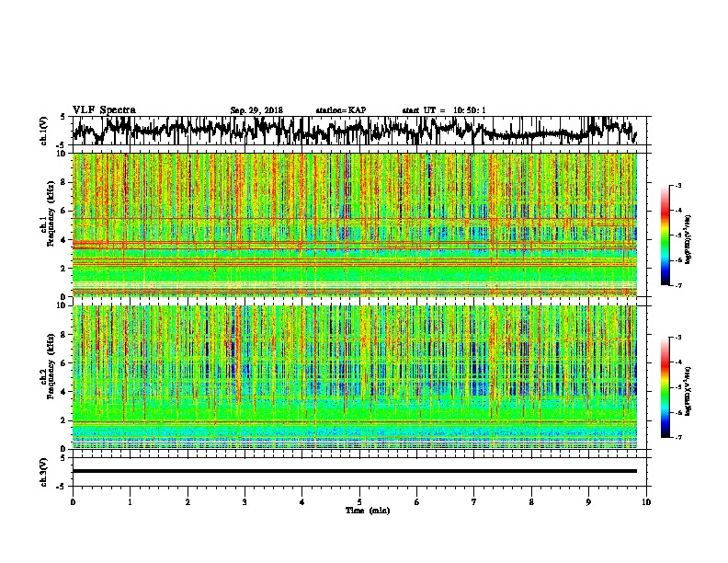Click time axis tick label "0"
This screenshot has width=728, height=563.
click(73, 502)
